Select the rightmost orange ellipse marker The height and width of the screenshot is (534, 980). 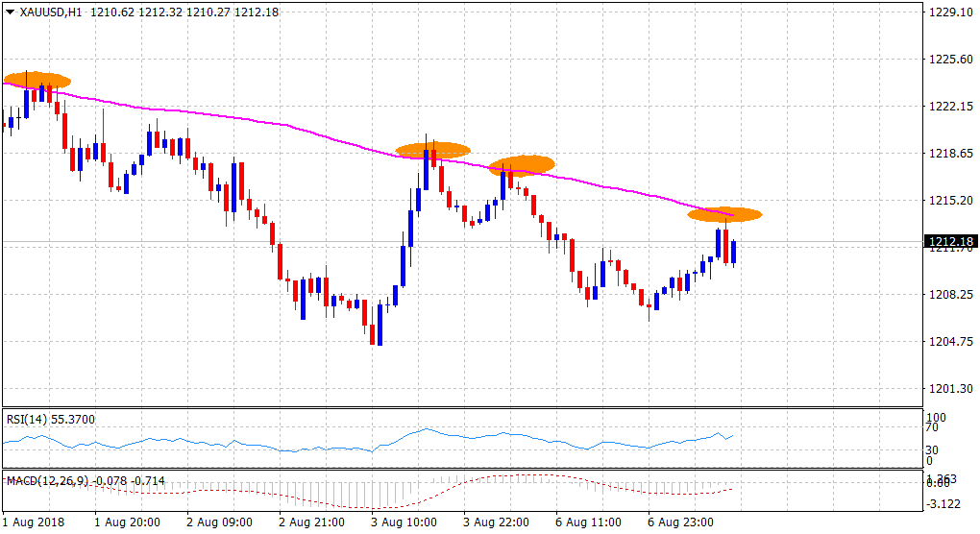pos(724,214)
